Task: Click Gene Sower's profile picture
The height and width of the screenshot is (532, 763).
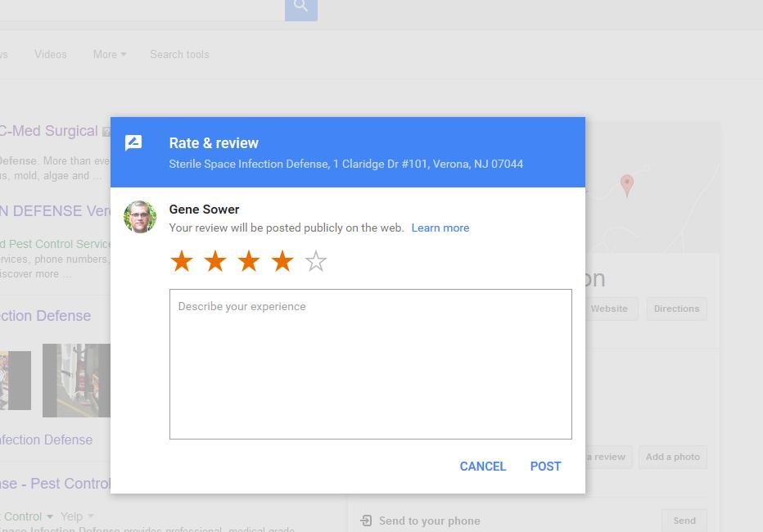Action: pyautogui.click(x=140, y=217)
